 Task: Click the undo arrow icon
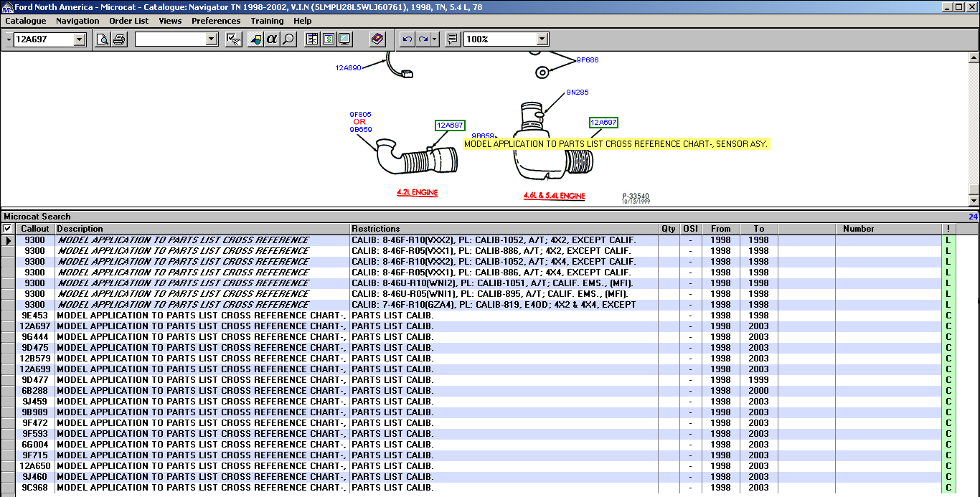pos(407,39)
